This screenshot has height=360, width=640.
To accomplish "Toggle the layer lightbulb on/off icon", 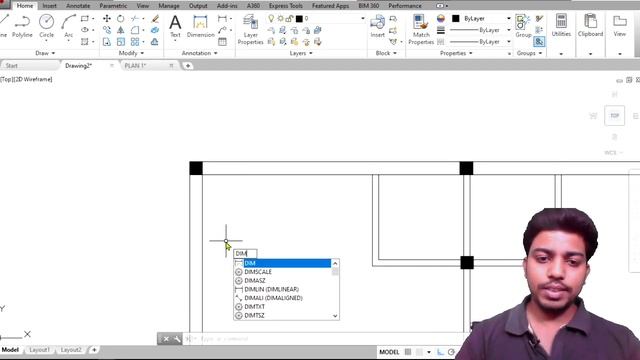I will click(271, 18).
